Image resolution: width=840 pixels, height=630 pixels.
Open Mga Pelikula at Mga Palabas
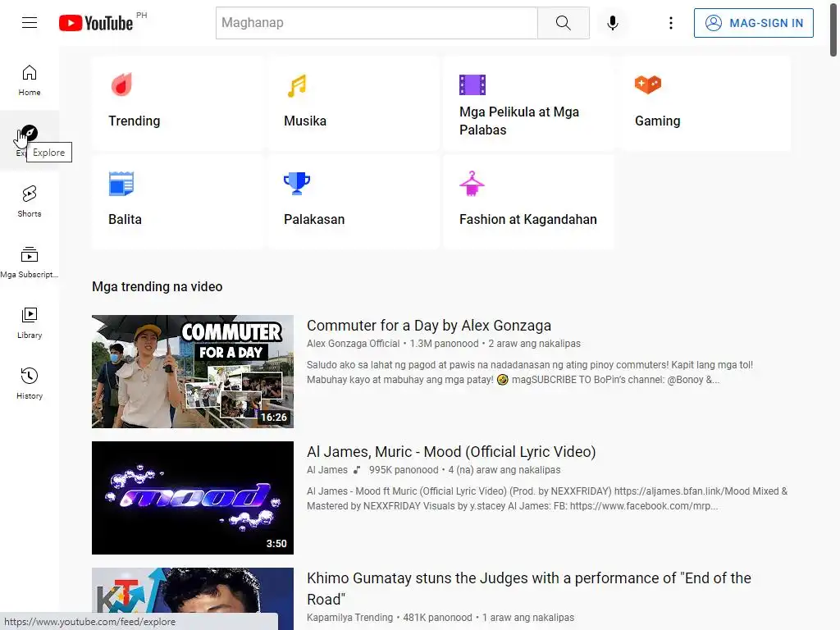point(519,121)
